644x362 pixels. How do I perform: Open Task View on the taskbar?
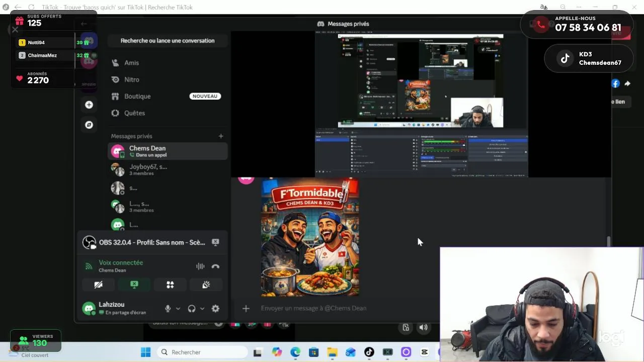pyautogui.click(x=258, y=352)
